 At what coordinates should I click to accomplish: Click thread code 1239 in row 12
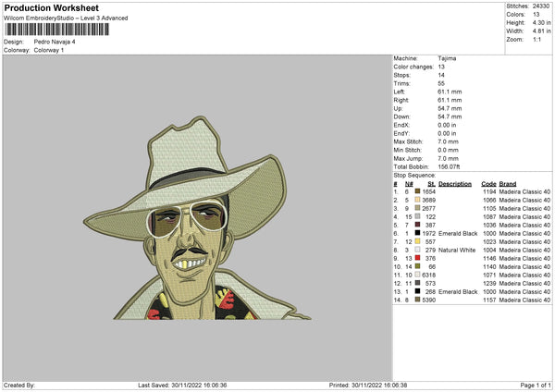pos(489,284)
